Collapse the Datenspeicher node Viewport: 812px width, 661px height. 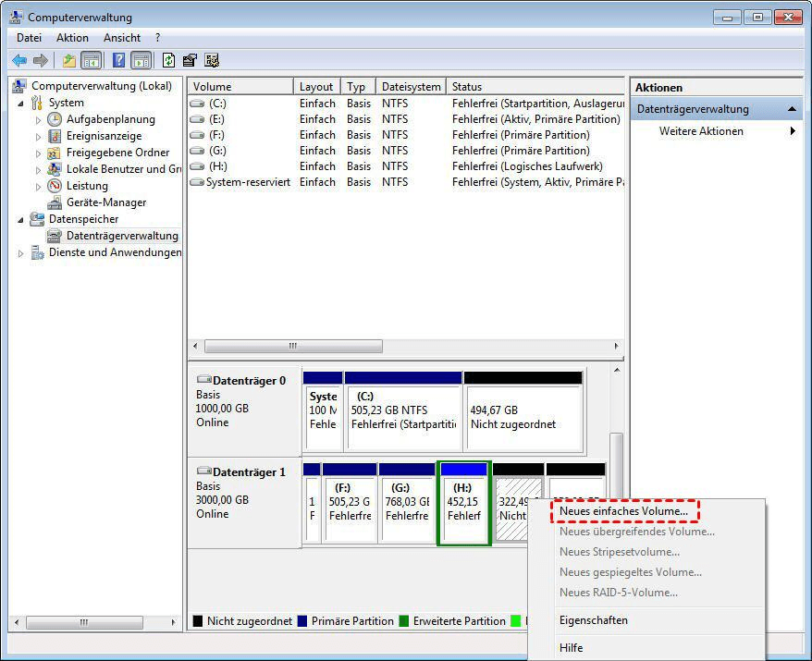(x=20, y=220)
